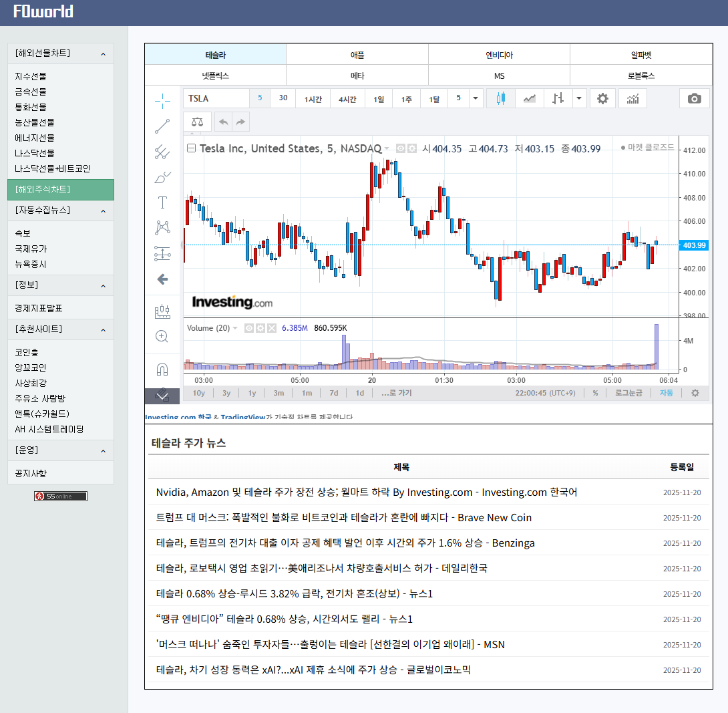Redo the last chart action
The height and width of the screenshot is (713, 728).
[x=240, y=122]
